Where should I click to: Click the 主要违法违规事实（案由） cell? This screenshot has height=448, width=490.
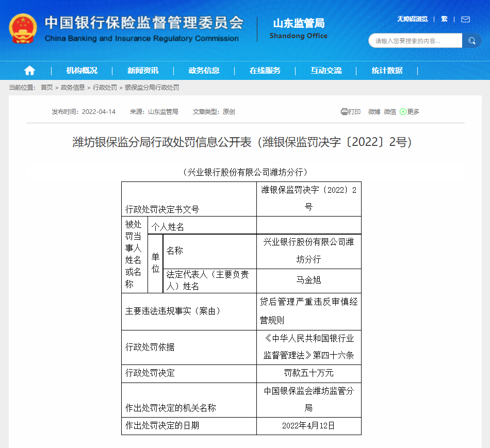click(x=189, y=311)
